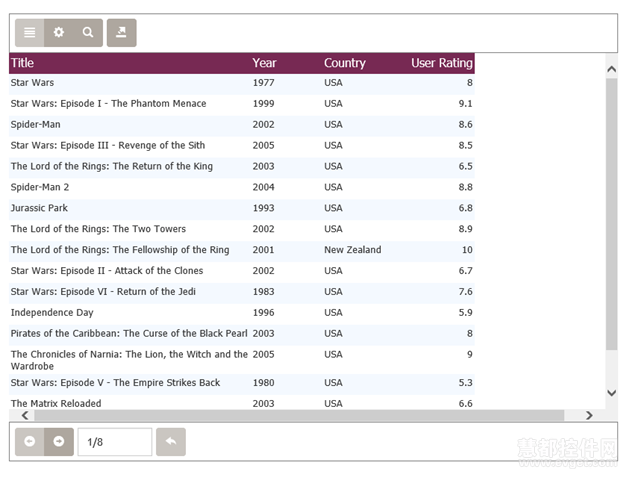
Task: Select 'The Lord of the Rings: The Fellowship of the Ring'
Action: [x=120, y=250]
